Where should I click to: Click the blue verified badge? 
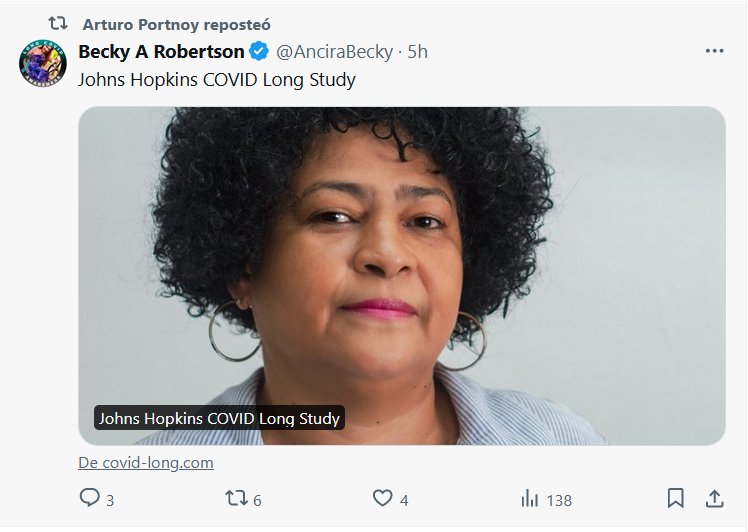pyautogui.click(x=258, y=52)
